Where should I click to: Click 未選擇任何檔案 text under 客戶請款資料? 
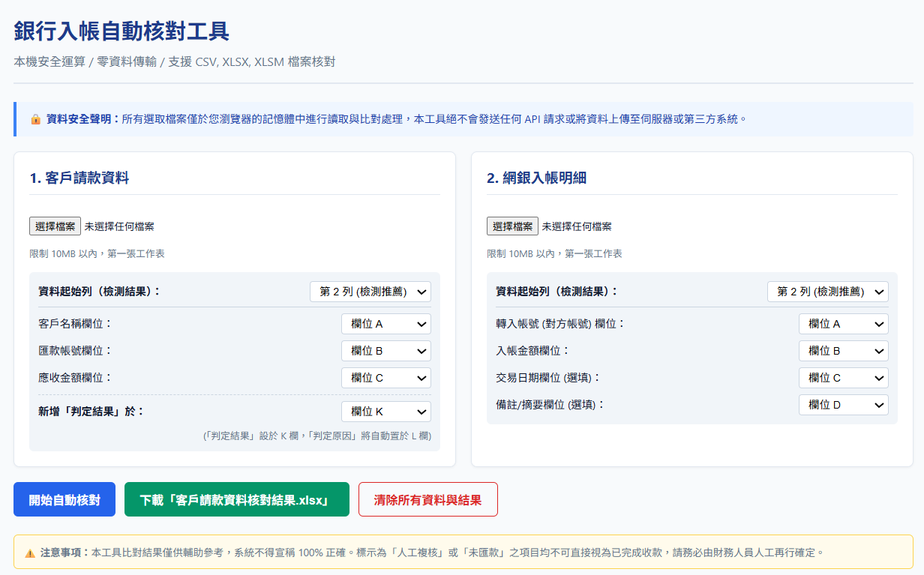[x=119, y=226]
